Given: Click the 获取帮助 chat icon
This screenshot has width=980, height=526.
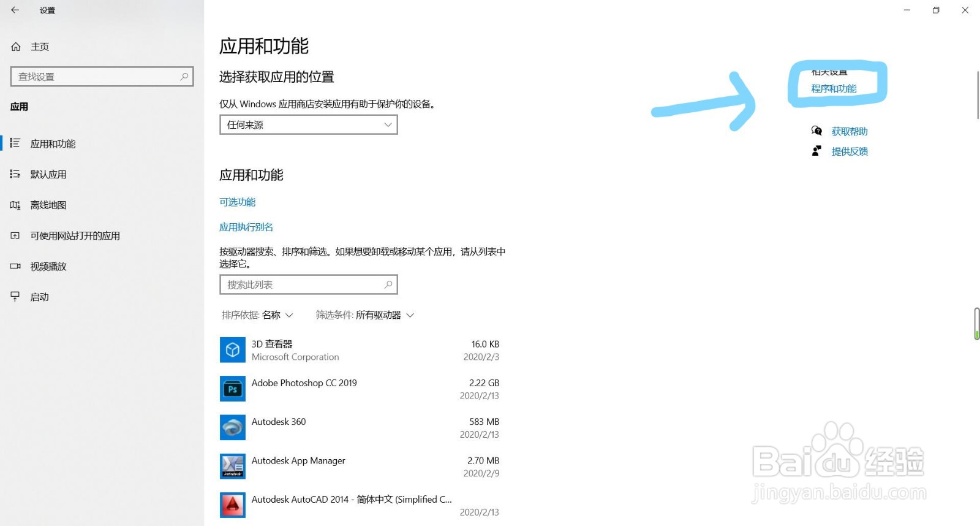Looking at the screenshot, I should (816, 131).
